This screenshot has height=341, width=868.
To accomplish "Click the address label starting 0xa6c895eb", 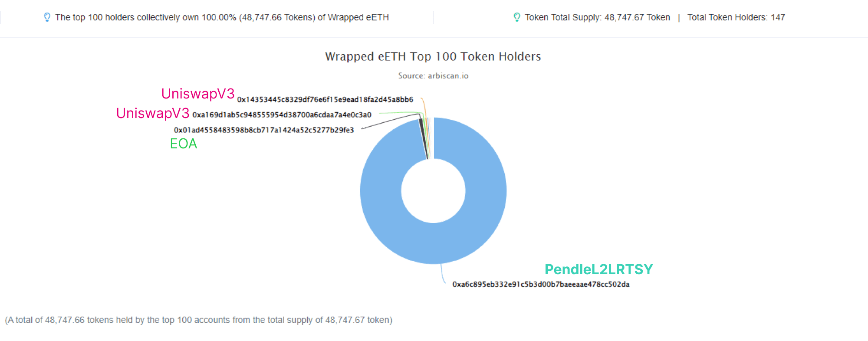I will (541, 285).
